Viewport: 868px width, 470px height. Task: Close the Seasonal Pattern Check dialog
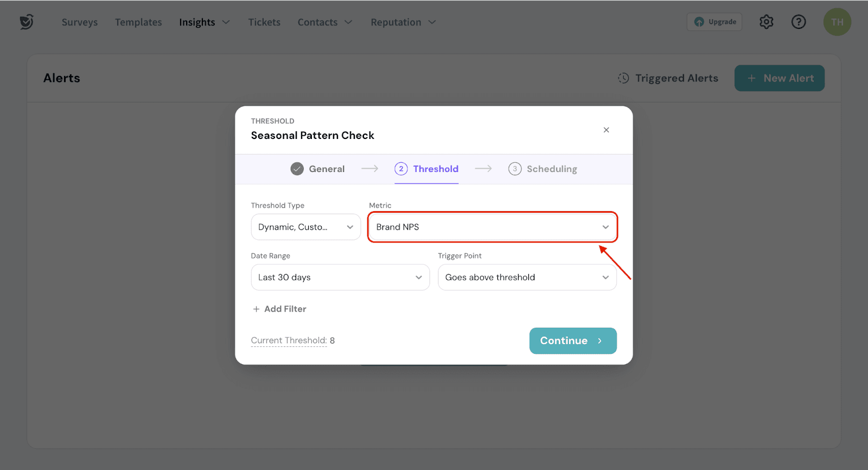pos(606,130)
